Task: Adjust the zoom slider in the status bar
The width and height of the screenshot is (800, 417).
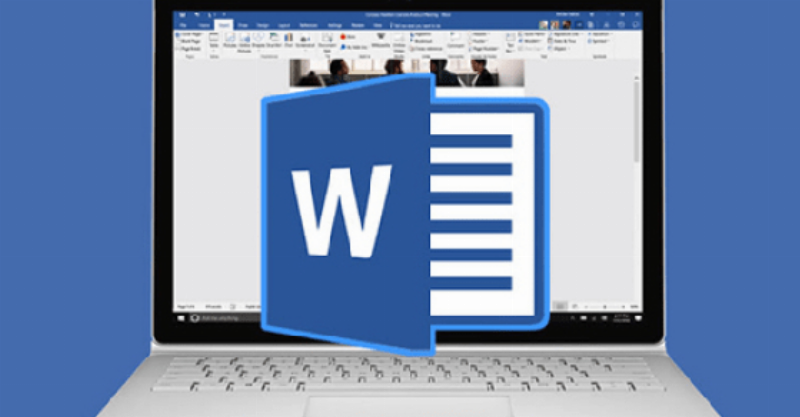Action: click(605, 307)
